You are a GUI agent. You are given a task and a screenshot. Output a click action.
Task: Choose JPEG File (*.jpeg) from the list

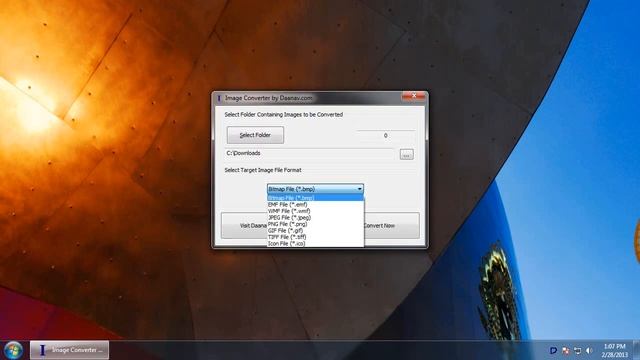tap(315, 218)
